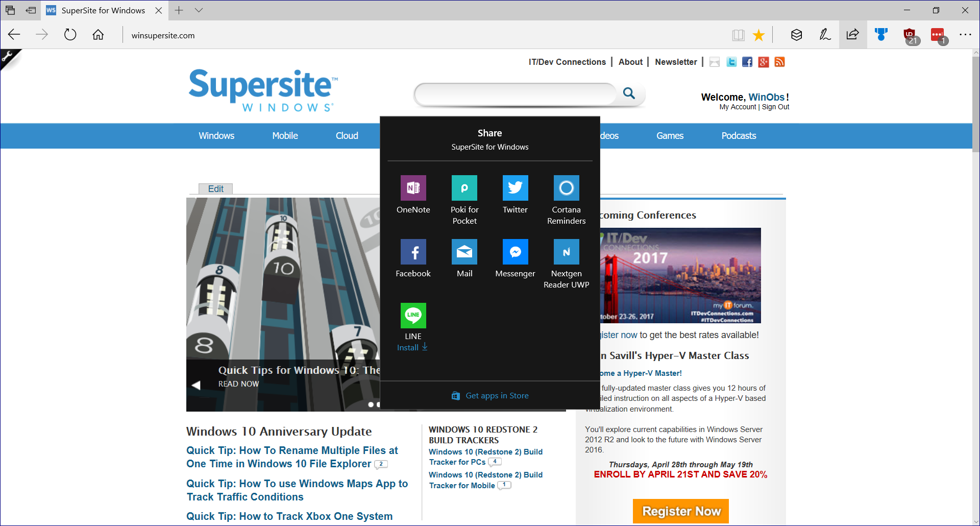Click the site search input field
980x526 pixels.
[516, 94]
